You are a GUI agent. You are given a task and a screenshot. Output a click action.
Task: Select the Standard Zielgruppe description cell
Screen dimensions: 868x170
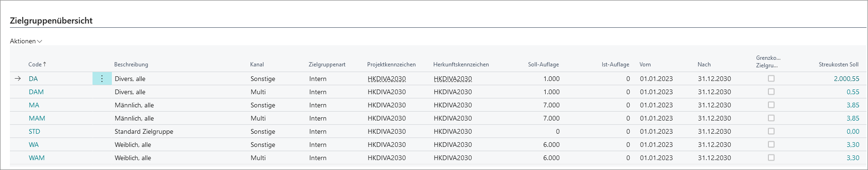pos(144,131)
